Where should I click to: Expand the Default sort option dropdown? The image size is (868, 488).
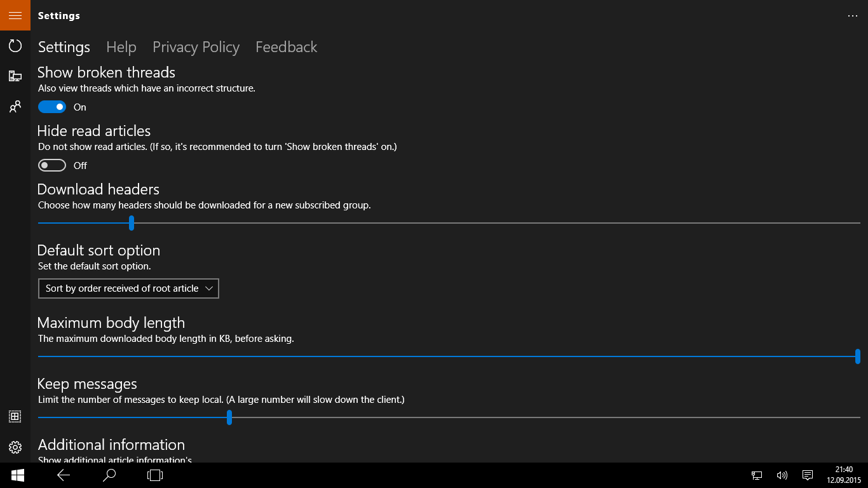128,288
